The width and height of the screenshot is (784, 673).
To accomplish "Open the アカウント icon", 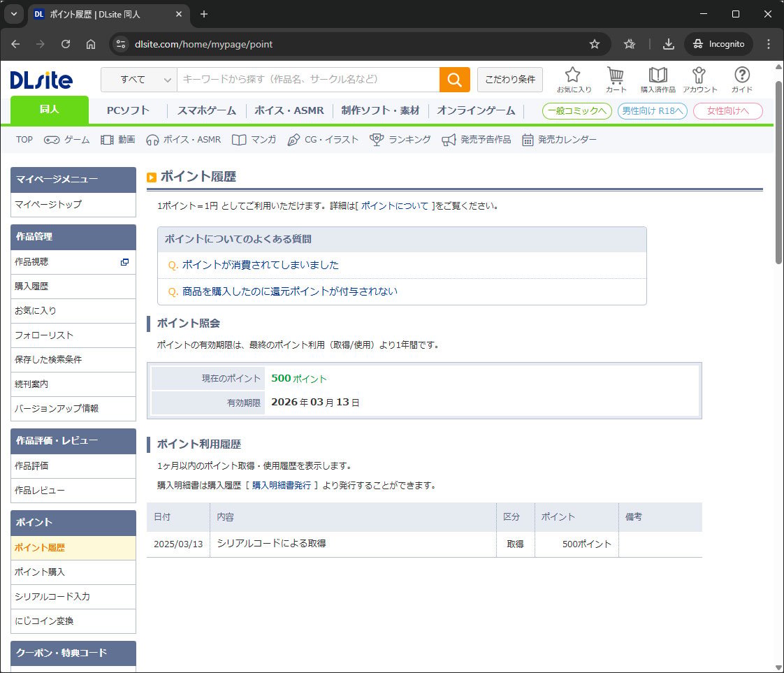I will 699,80.
